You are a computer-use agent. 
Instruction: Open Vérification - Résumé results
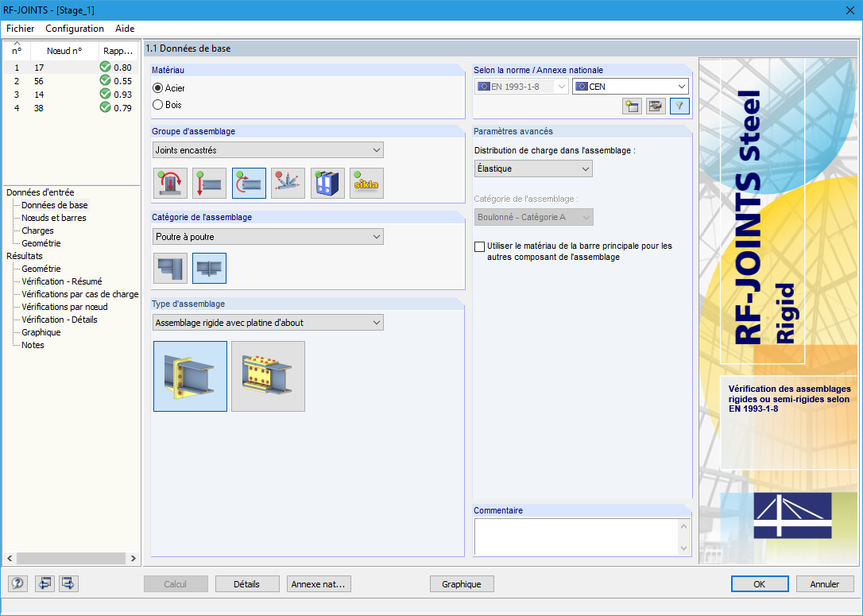coord(62,281)
